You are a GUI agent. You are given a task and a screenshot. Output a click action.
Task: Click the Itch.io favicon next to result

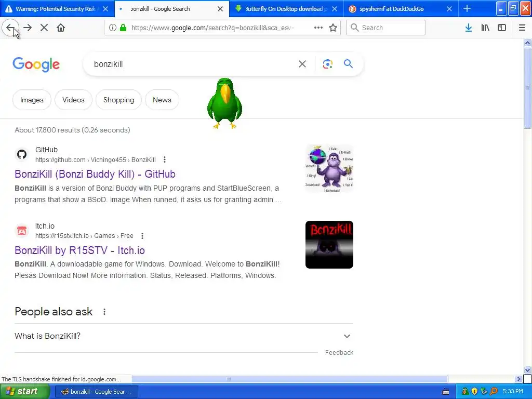coord(22,231)
